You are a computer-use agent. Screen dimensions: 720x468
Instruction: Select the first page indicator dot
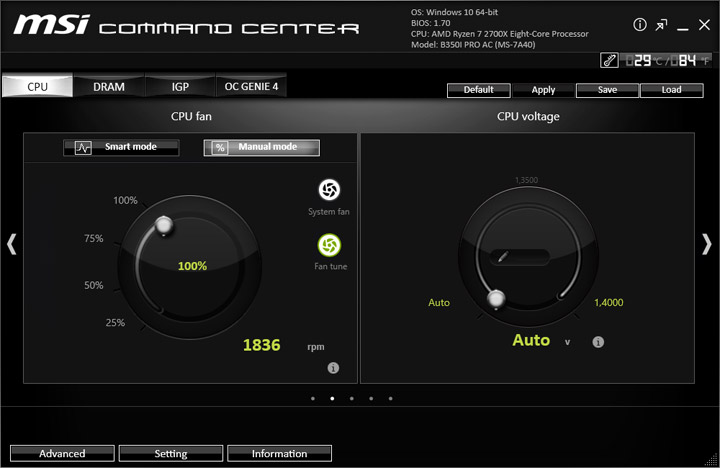tap(313, 399)
